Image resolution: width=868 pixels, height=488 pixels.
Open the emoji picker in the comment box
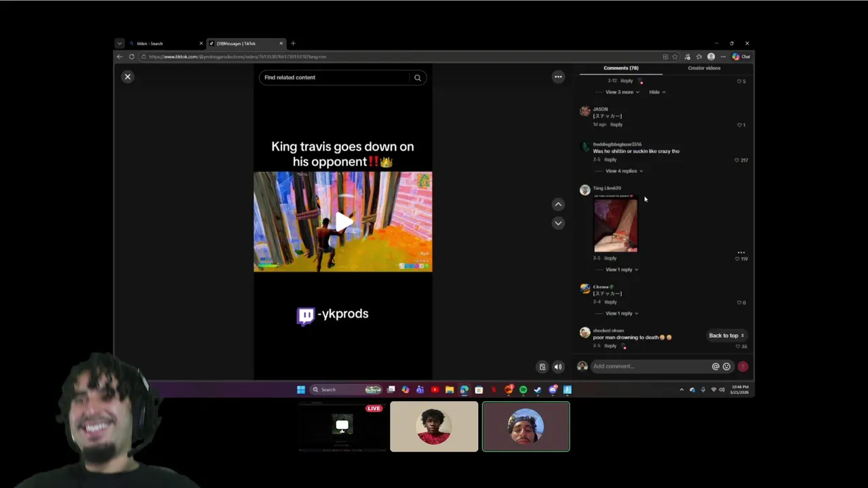point(726,367)
